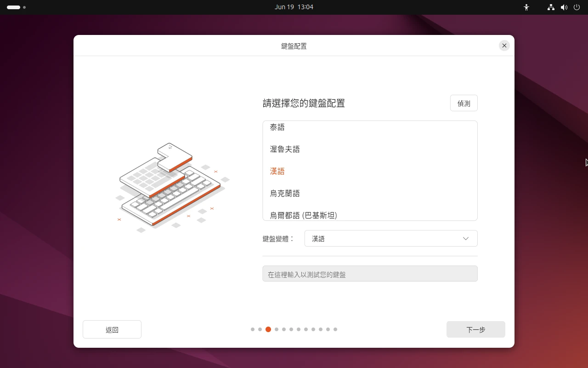Proceed with the 下一步 button
The width and height of the screenshot is (588, 368).
click(x=476, y=329)
